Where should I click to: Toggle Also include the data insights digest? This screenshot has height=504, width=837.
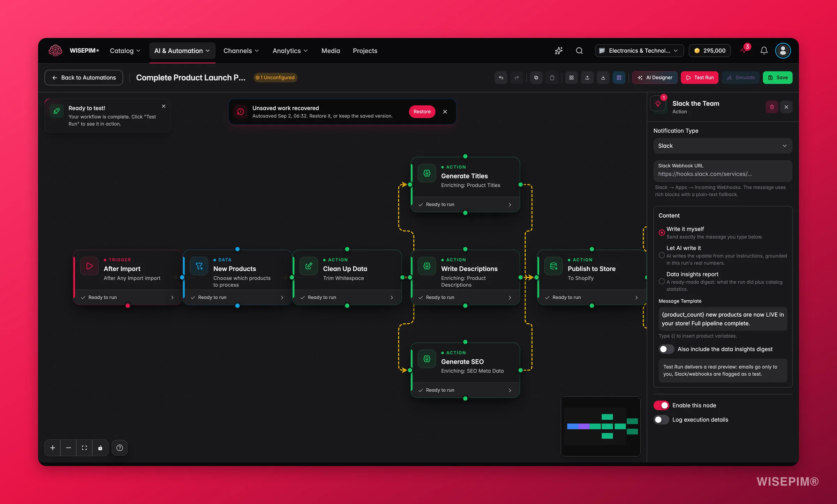[666, 349]
